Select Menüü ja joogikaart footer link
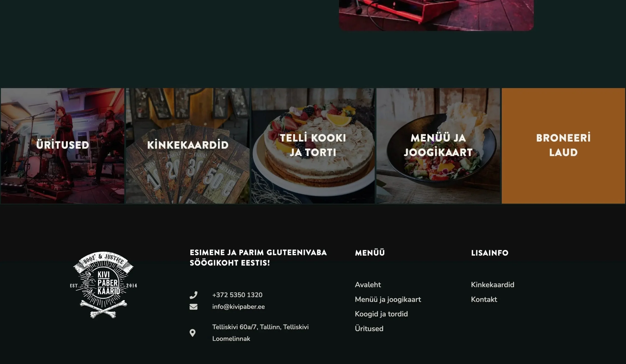The image size is (626, 364). (x=388, y=299)
